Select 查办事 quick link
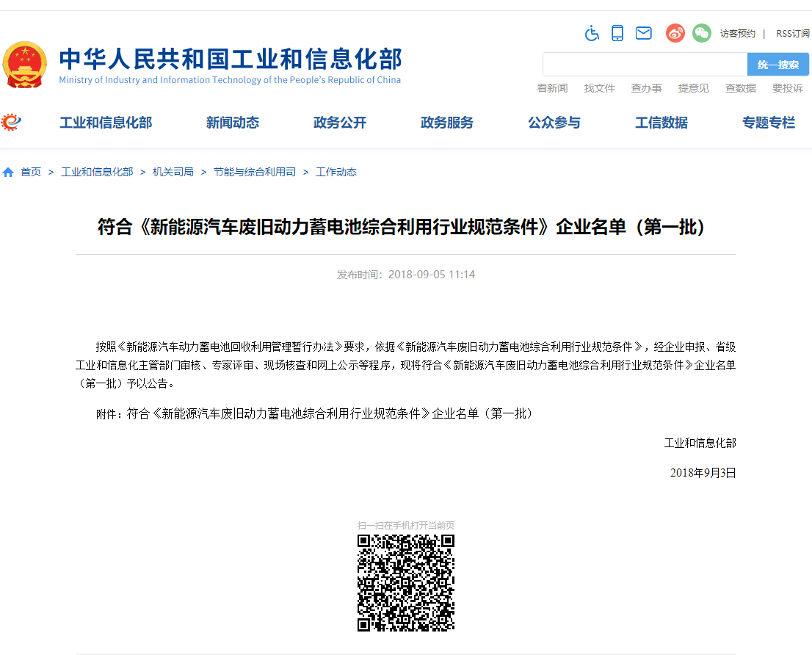Screen dimensions: 812x655 [646, 88]
